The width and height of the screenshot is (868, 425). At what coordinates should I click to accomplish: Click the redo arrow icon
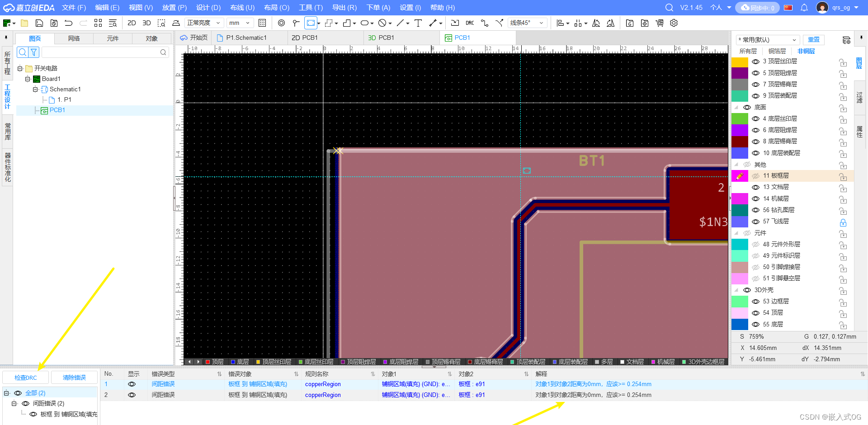pyautogui.click(x=83, y=23)
